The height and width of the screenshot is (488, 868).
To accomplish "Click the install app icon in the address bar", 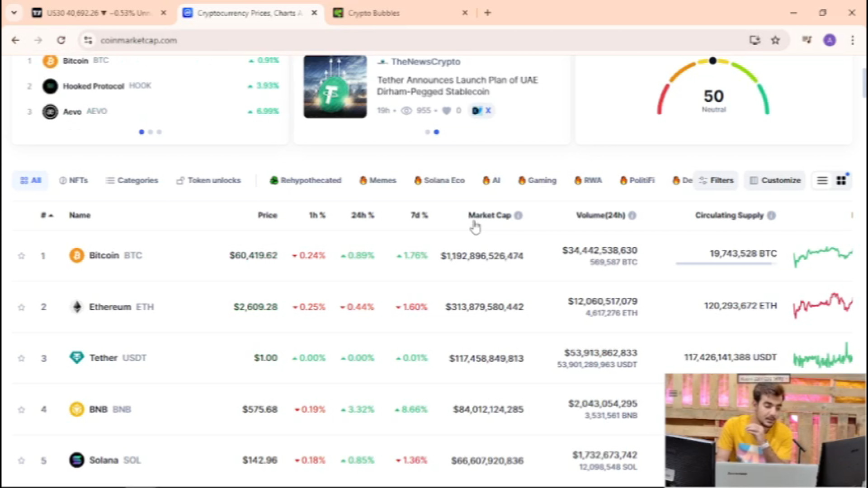I will (755, 40).
